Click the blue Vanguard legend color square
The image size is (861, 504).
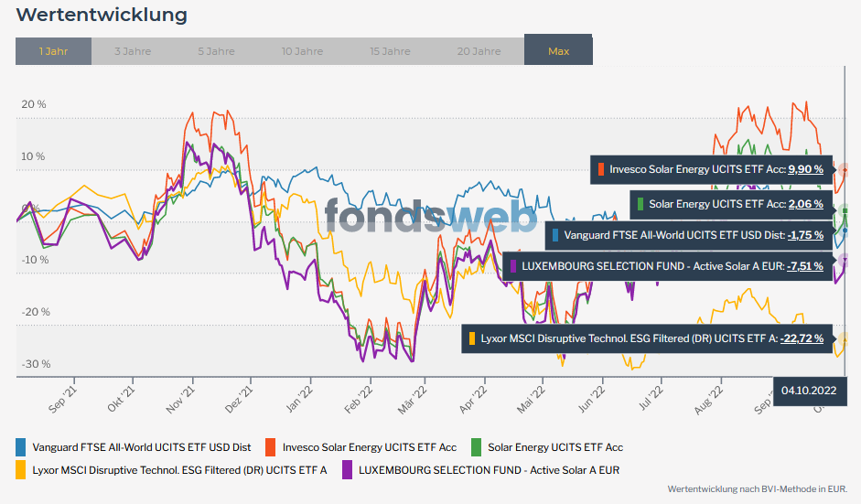21,447
